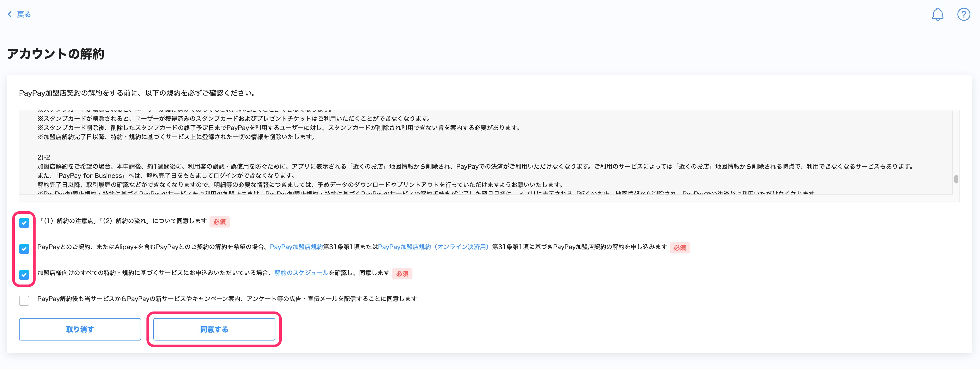The image size is (980, 369).
Task: Uncheck the 解約の注意点 agreement checkbox
Action: point(24,223)
